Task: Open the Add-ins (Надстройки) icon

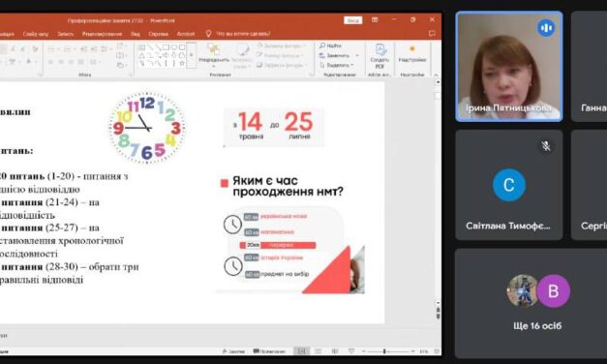Action: click(x=411, y=53)
